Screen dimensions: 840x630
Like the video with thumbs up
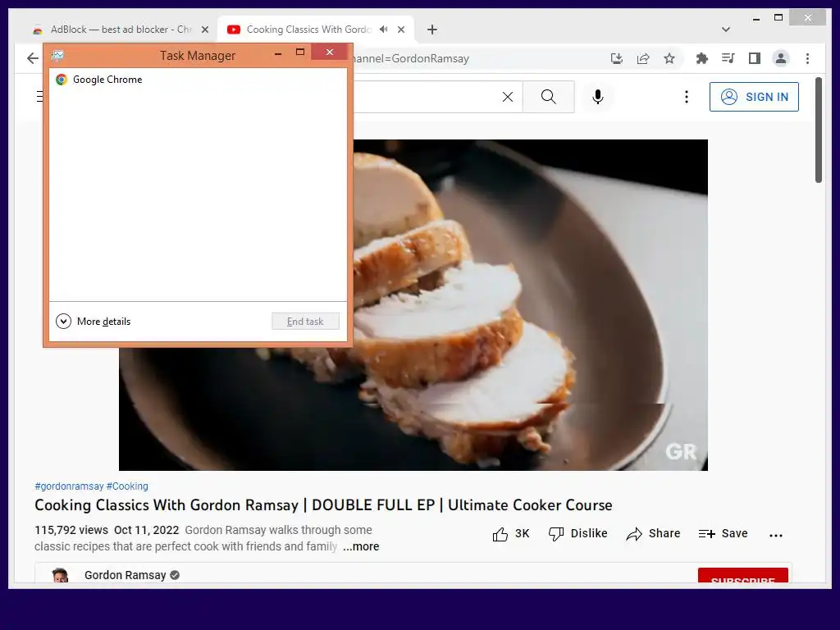coord(510,533)
